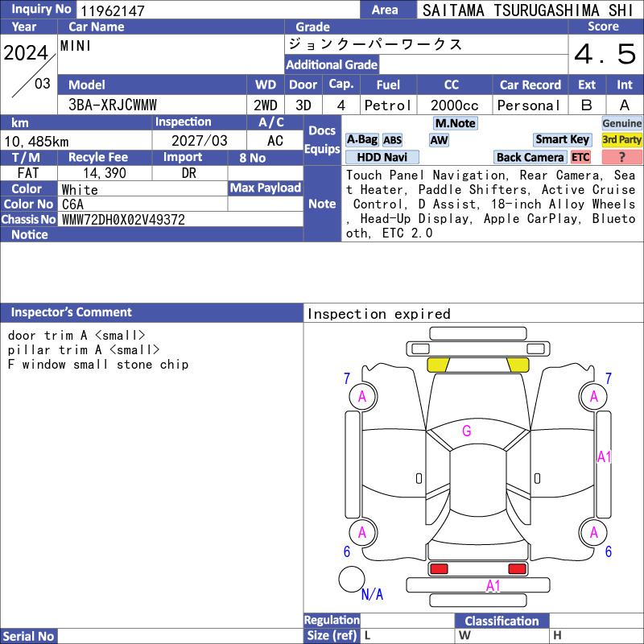Click the Docs label
The height and width of the screenshot is (644, 644).
pos(322,130)
